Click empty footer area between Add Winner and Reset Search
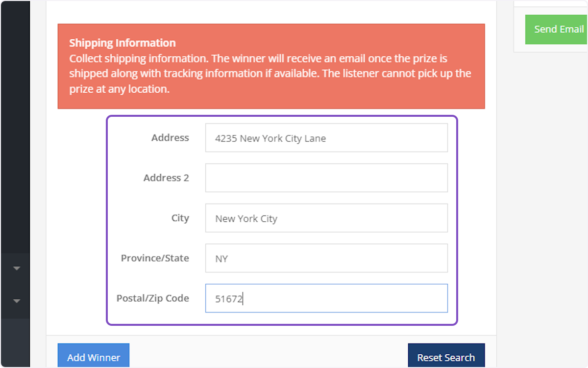Screen dimensions: 588x368 (269, 353)
